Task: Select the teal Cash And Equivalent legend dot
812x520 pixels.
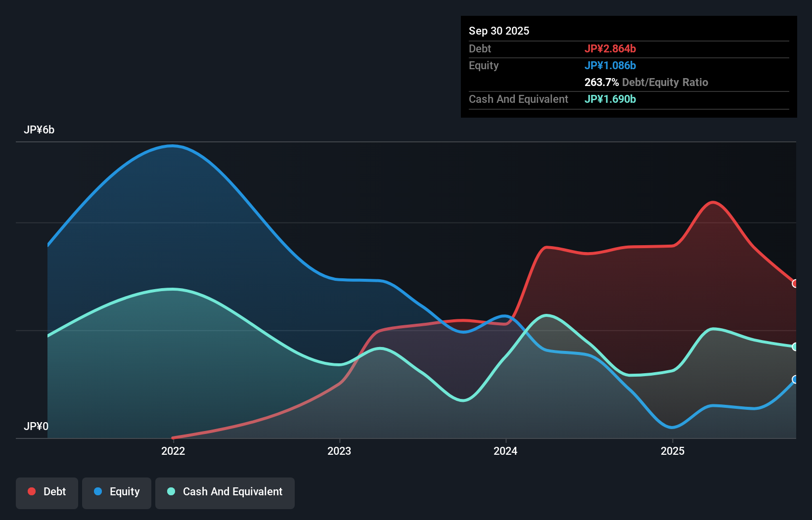Action: coord(171,492)
